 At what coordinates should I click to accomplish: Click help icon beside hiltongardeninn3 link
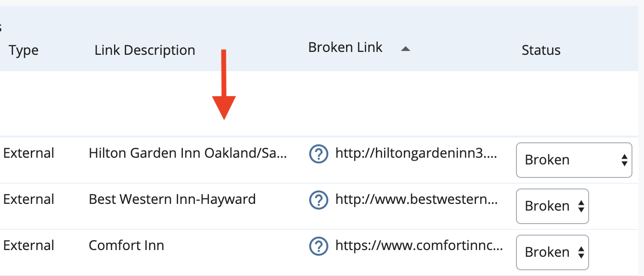click(x=318, y=154)
